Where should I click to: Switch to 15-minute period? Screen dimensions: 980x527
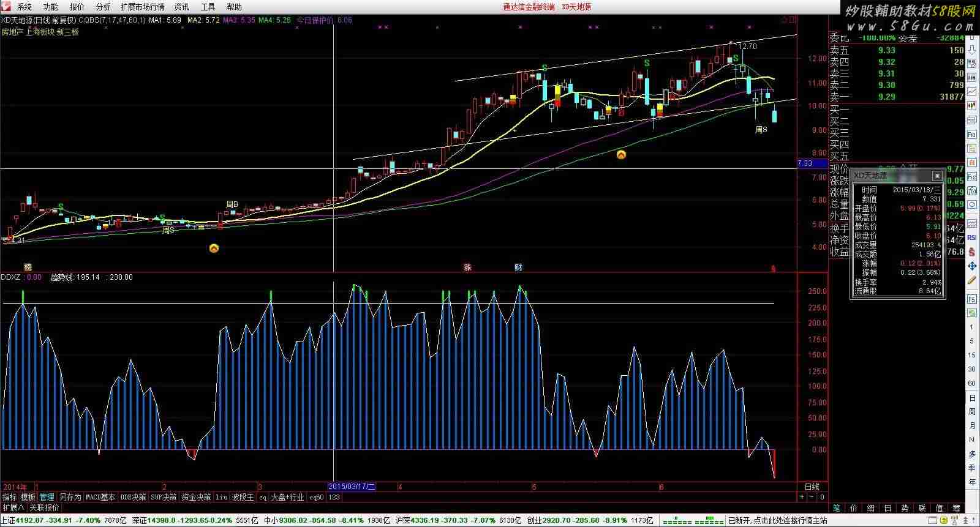click(971, 355)
